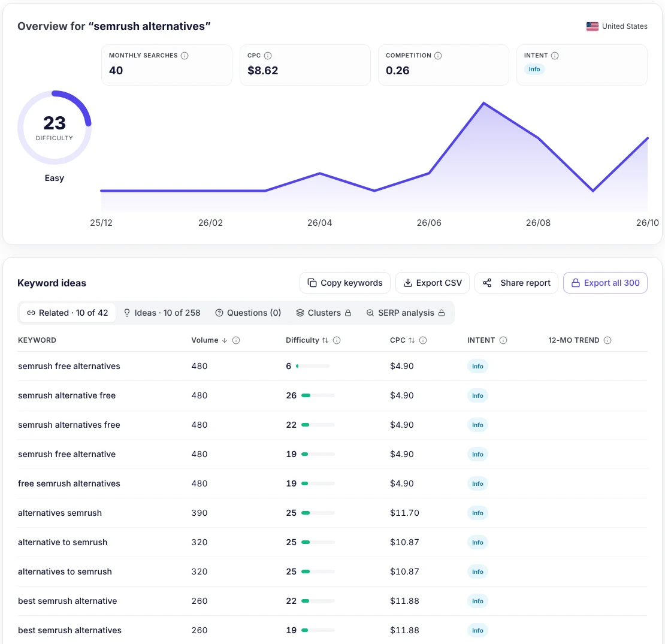
Task: Click the Keyword ideas heading
Action: coord(52,283)
